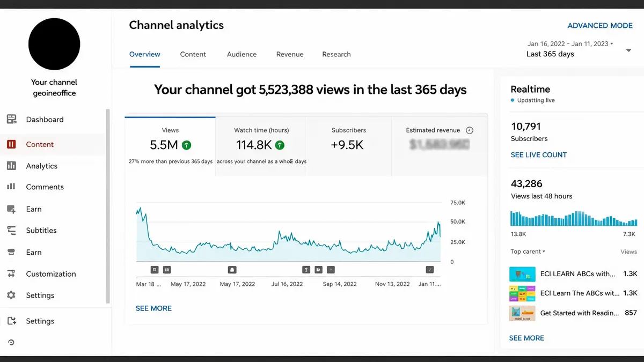Click the channel name 'geoineoffice'

54,93
